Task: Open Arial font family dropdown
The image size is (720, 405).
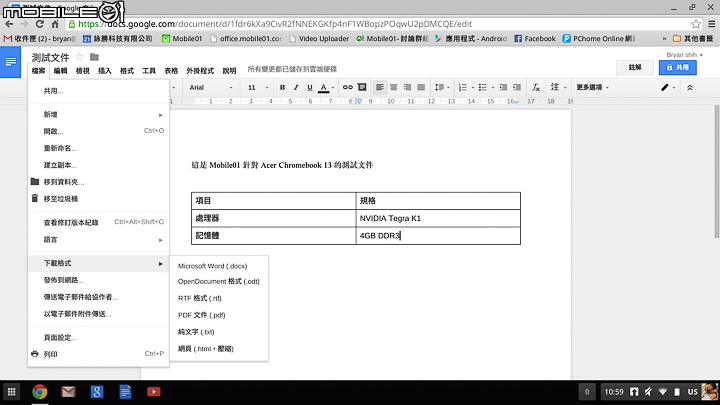Action: (211, 87)
